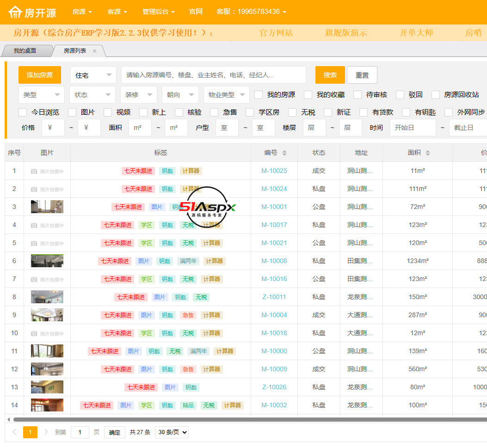Open the 朝向 orientation dropdown
487x448 pixels.
click(180, 95)
